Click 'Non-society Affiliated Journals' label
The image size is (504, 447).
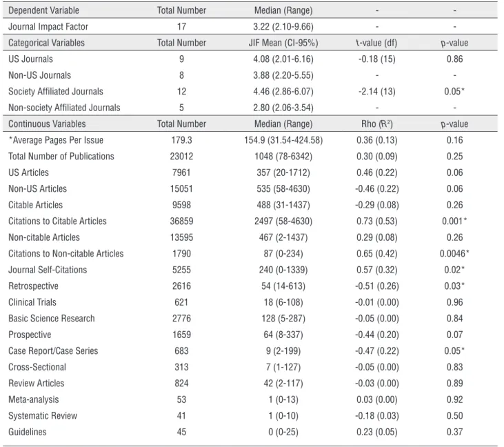click(x=64, y=108)
